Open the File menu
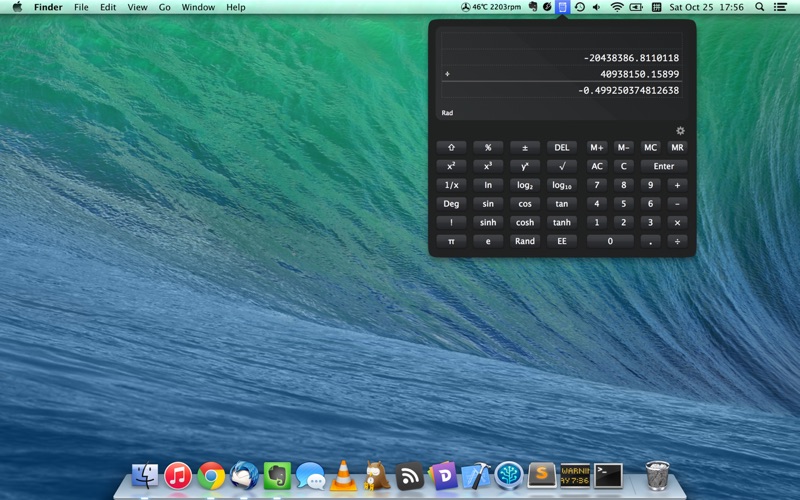The width and height of the screenshot is (800, 500). pos(81,7)
